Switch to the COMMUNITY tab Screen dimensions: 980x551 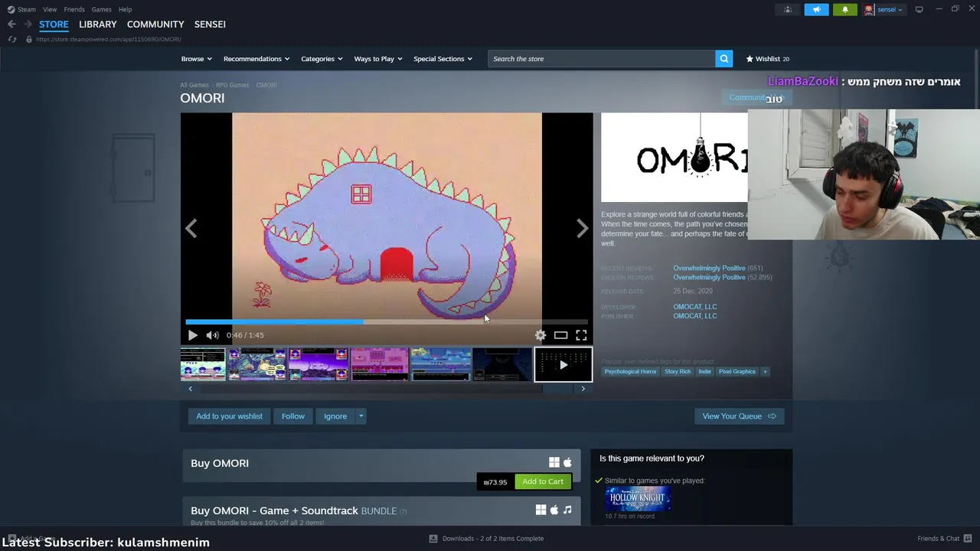pos(155,24)
